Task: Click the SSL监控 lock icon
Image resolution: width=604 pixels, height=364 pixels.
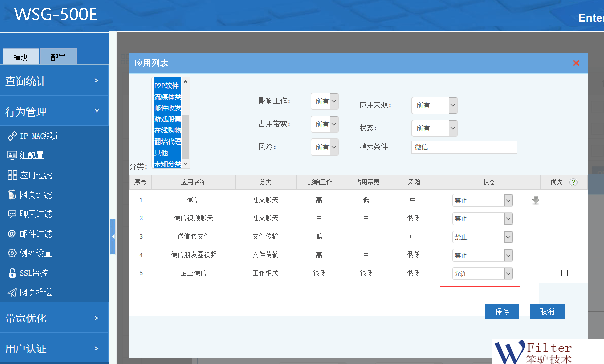Action: point(12,273)
